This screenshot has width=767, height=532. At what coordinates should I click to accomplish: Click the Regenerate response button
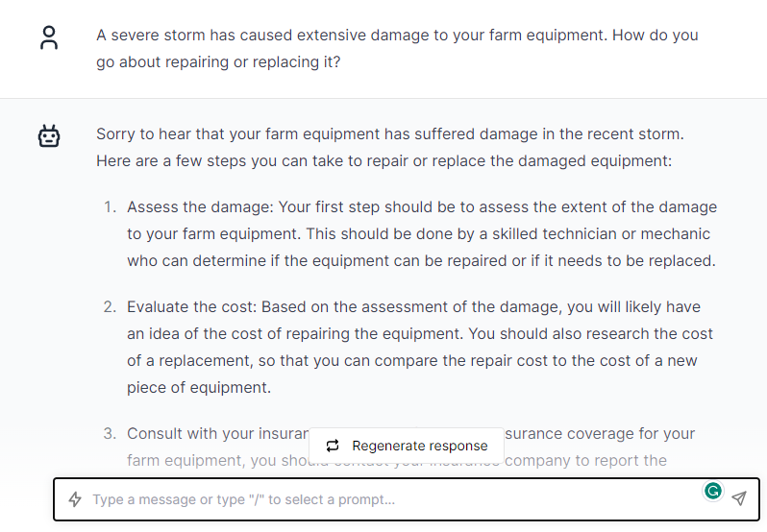pyautogui.click(x=407, y=446)
